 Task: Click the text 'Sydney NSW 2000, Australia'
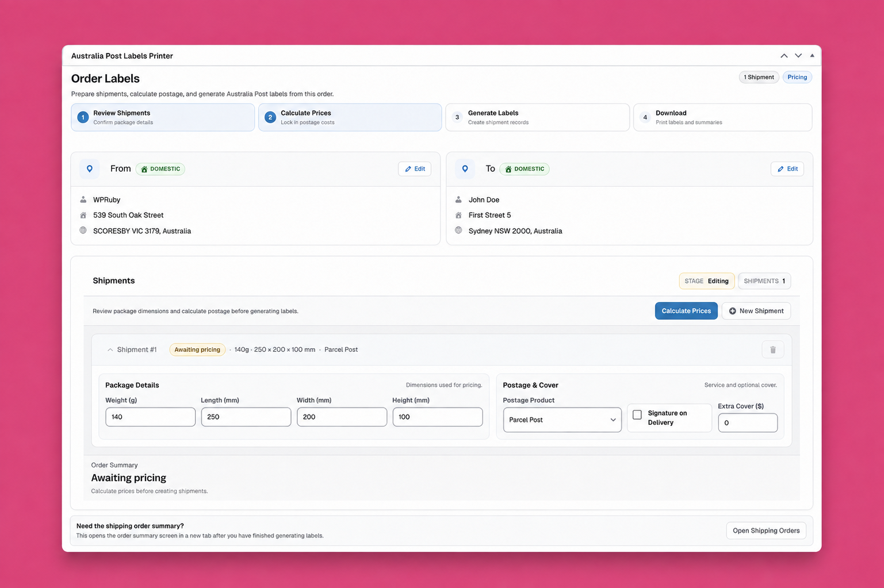[515, 231]
